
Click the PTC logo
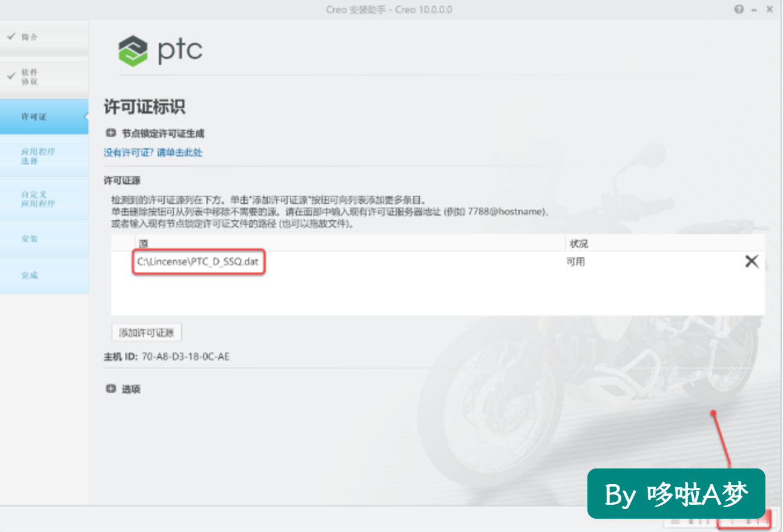coord(160,51)
